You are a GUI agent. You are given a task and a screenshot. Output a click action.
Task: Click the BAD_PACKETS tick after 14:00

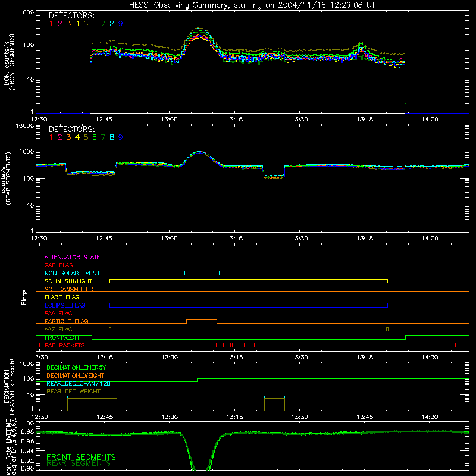click(456, 345)
